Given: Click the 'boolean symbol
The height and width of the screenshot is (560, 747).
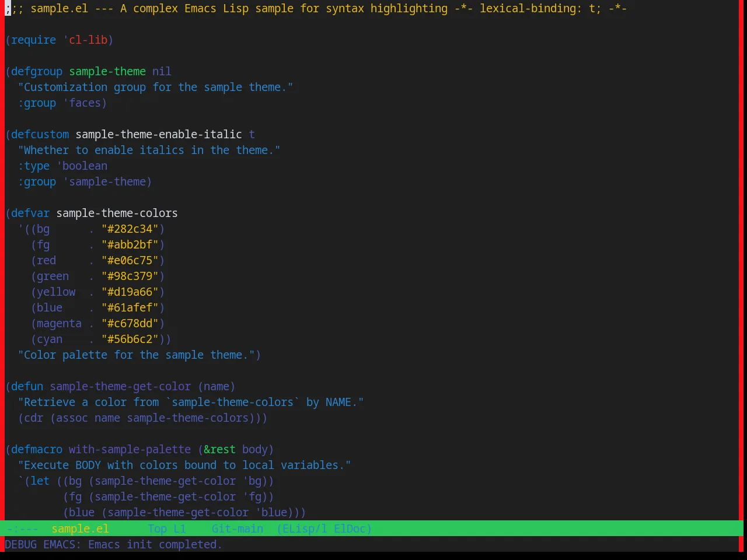Looking at the screenshot, I should pos(82,166).
